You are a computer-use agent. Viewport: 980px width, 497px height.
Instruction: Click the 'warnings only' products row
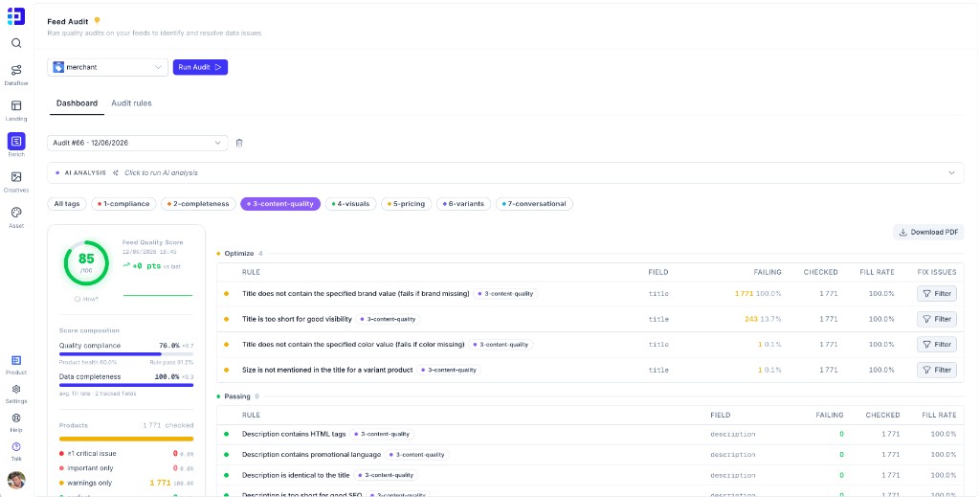126,483
